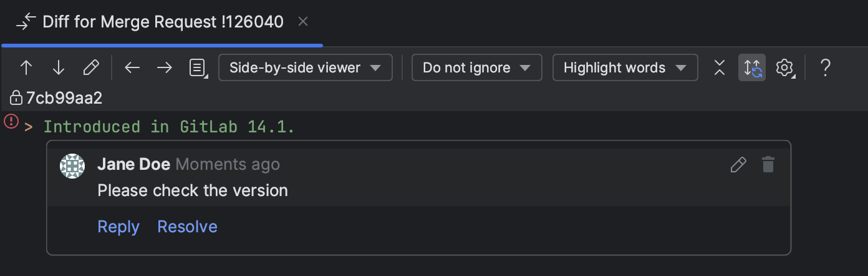Image resolution: width=868 pixels, height=276 pixels.
Task: Click Reply link under the comment
Action: pyautogui.click(x=118, y=226)
